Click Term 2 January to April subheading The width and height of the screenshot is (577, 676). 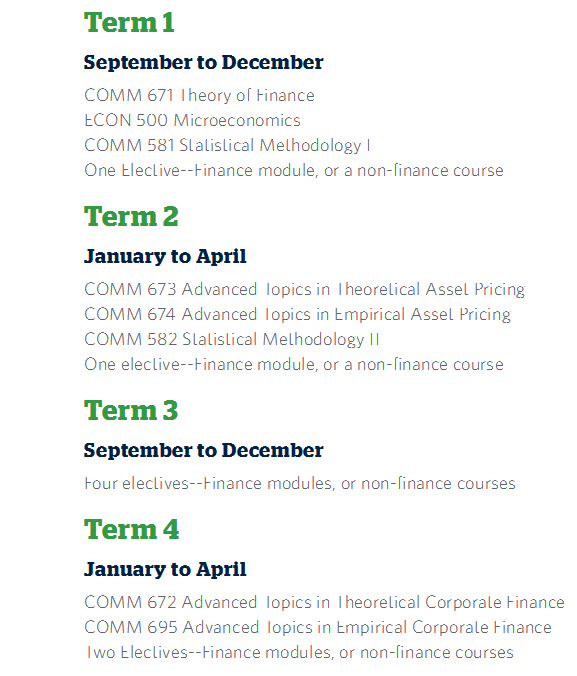pyautogui.click(x=165, y=257)
